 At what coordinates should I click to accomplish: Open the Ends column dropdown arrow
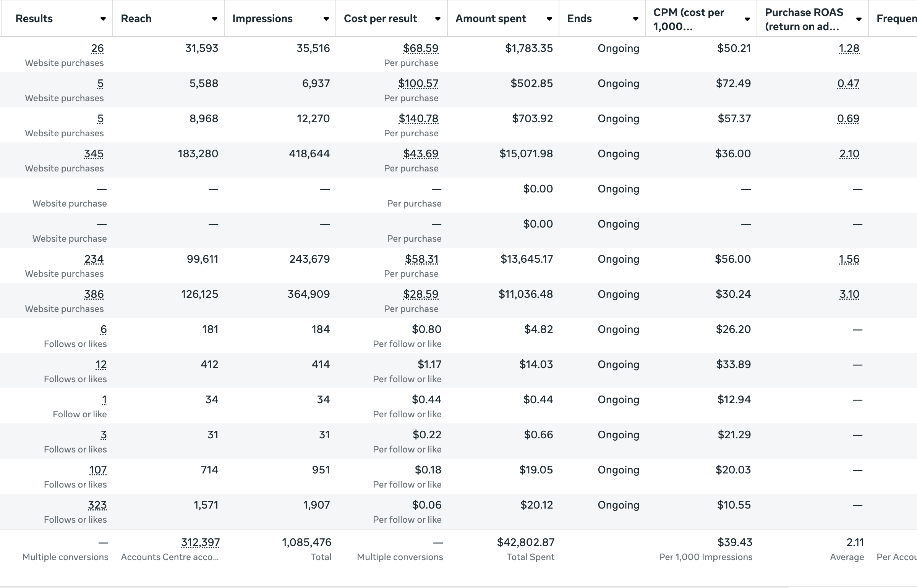pyautogui.click(x=635, y=19)
